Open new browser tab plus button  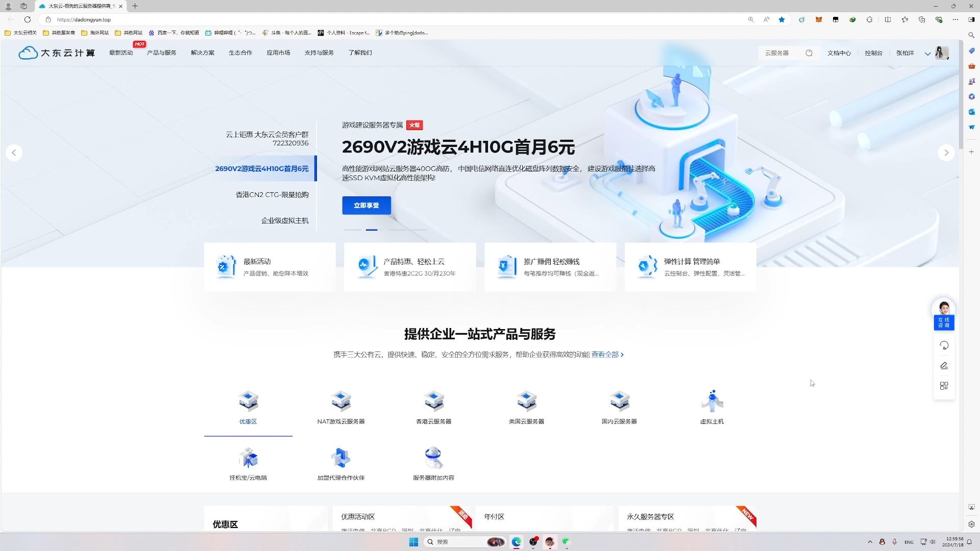pos(135,6)
